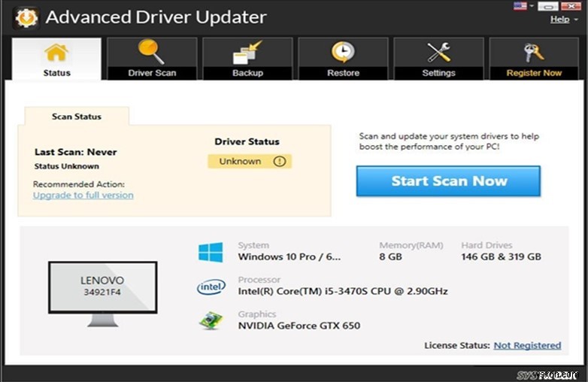The height and width of the screenshot is (382, 588).
Task: Open the Driver Scan magnifier tab
Action: click(x=151, y=53)
